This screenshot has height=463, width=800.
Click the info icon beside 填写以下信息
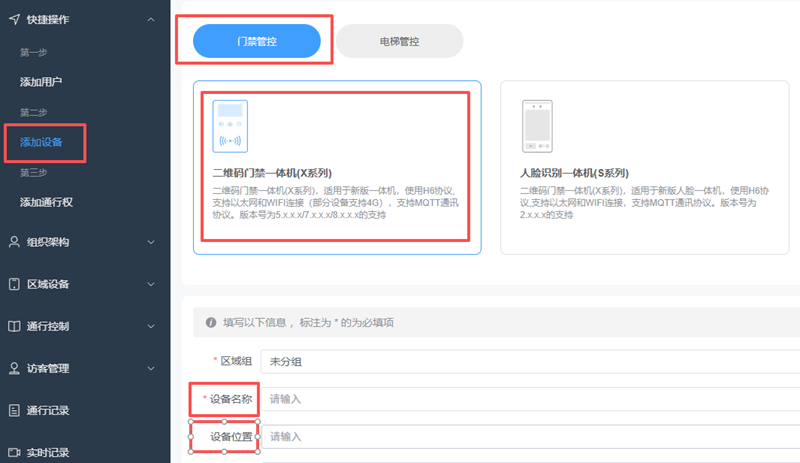[x=211, y=322]
